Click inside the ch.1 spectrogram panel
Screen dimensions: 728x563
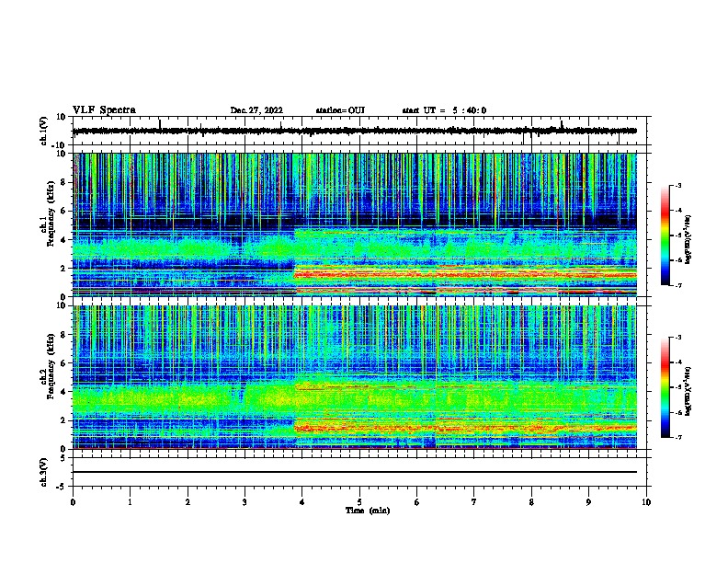[355, 224]
